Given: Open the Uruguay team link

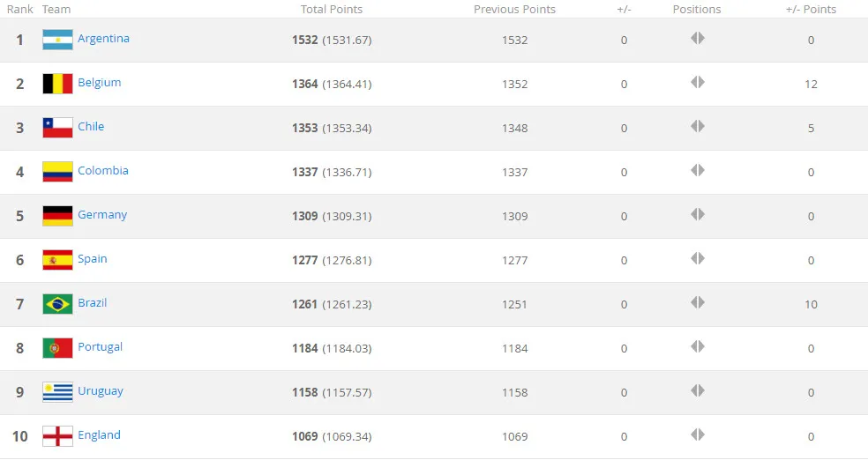Looking at the screenshot, I should [100, 391].
